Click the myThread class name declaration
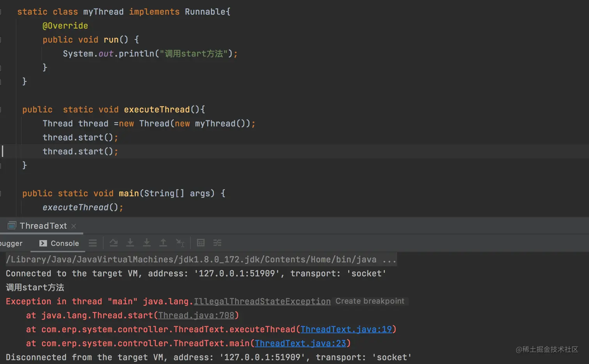 (x=103, y=12)
